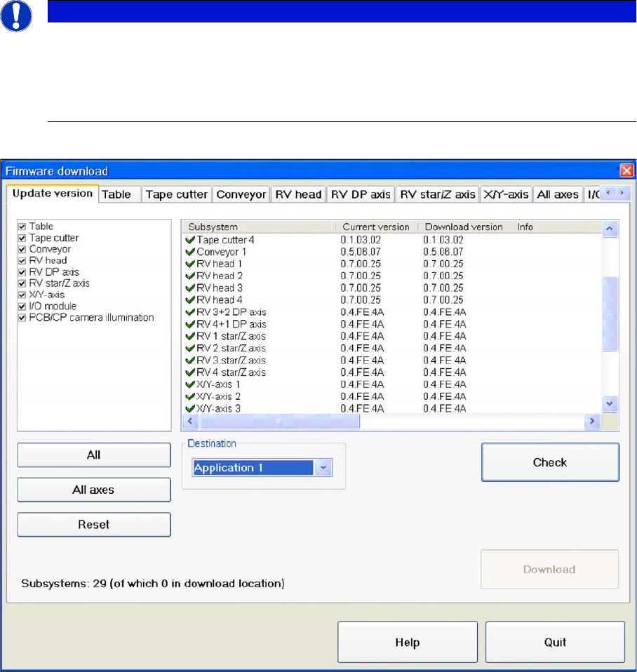Image resolution: width=637 pixels, height=672 pixels.
Task: Sort by Download version column header
Action: tap(464, 227)
